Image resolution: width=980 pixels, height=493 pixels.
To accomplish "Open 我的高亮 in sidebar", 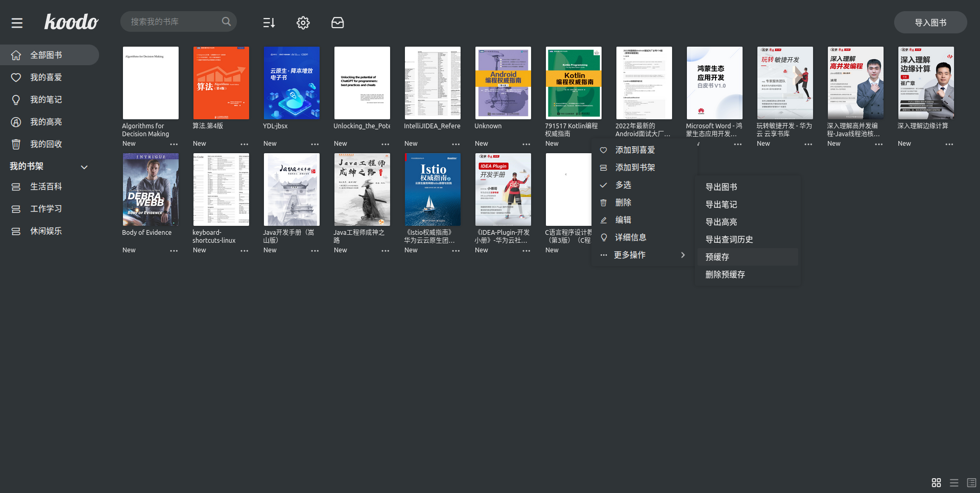I will pyautogui.click(x=49, y=122).
